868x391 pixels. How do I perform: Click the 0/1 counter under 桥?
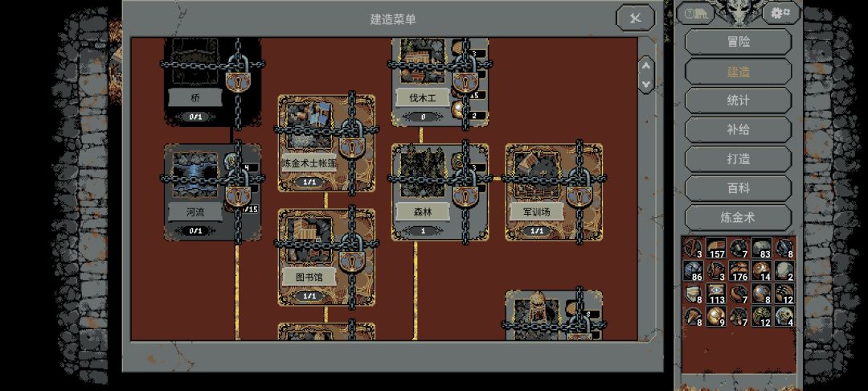[x=195, y=117]
